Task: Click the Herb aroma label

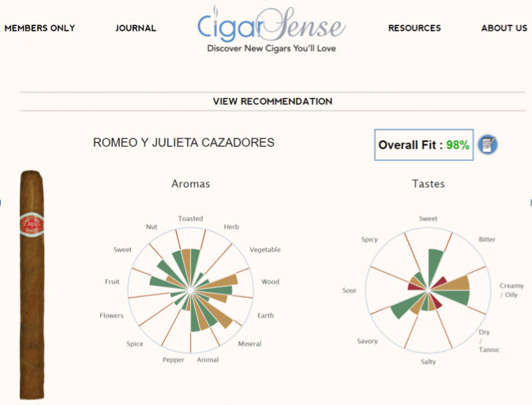Action: pyautogui.click(x=231, y=227)
